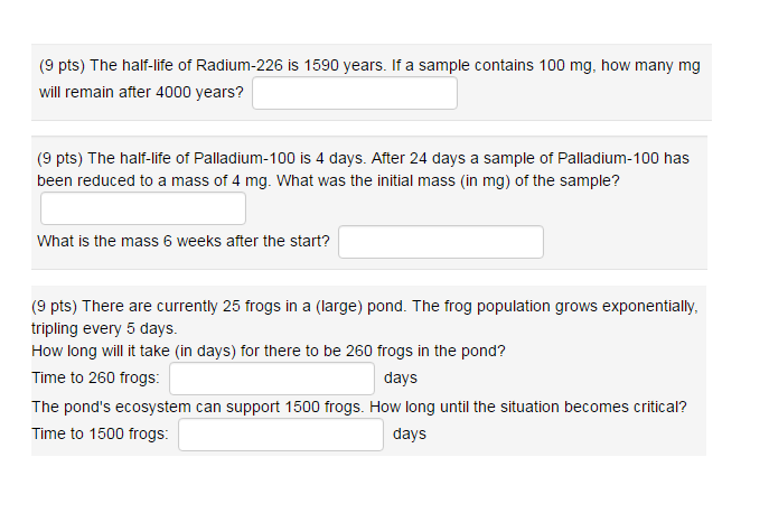769x532 pixels.
Task: Click the "How long will it take" question line
Action: [268, 351]
